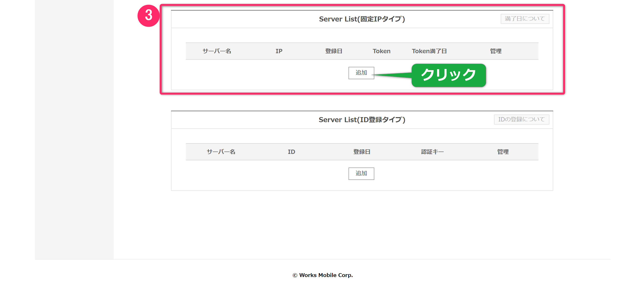Select the Server List(ID登録タイプ) heading
Image resolution: width=644 pixels, height=293 pixels.
click(362, 120)
